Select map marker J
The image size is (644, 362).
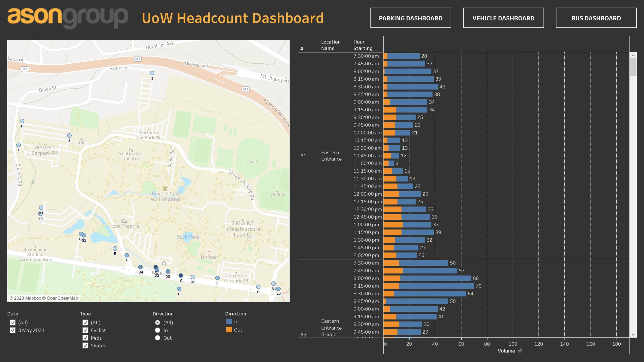[69, 135]
